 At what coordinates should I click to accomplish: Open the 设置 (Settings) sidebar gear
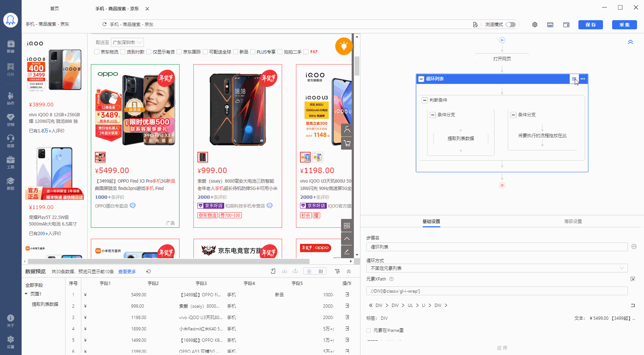click(11, 342)
